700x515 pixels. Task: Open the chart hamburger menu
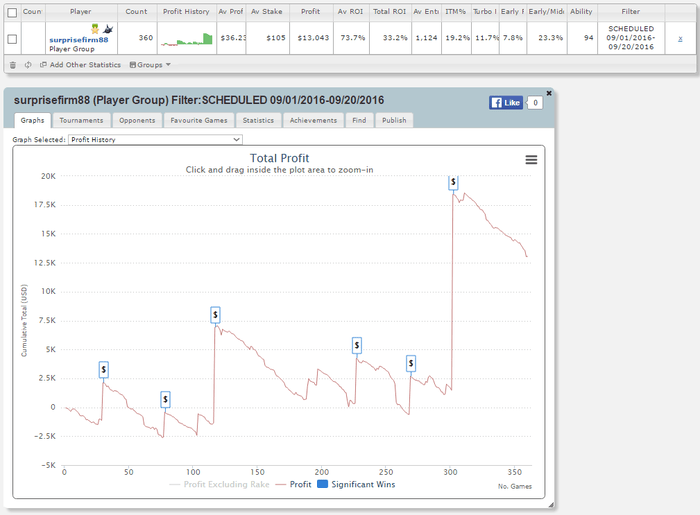531,160
